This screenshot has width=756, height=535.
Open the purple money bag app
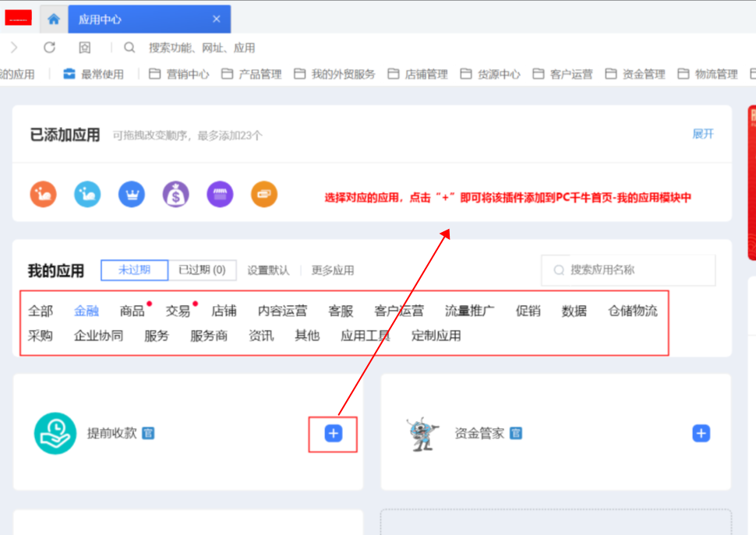click(175, 194)
